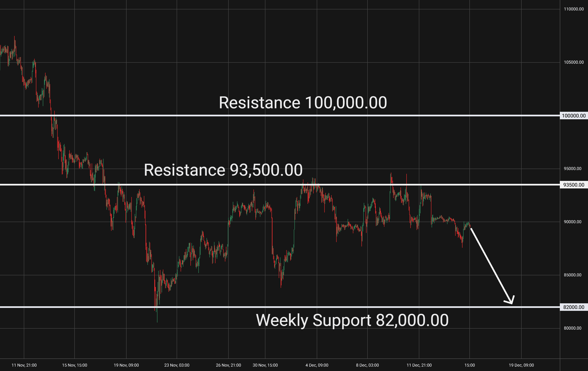The height and width of the screenshot is (371, 588).
Task: Click the 85000.00 price axis label
Action: pos(572,275)
